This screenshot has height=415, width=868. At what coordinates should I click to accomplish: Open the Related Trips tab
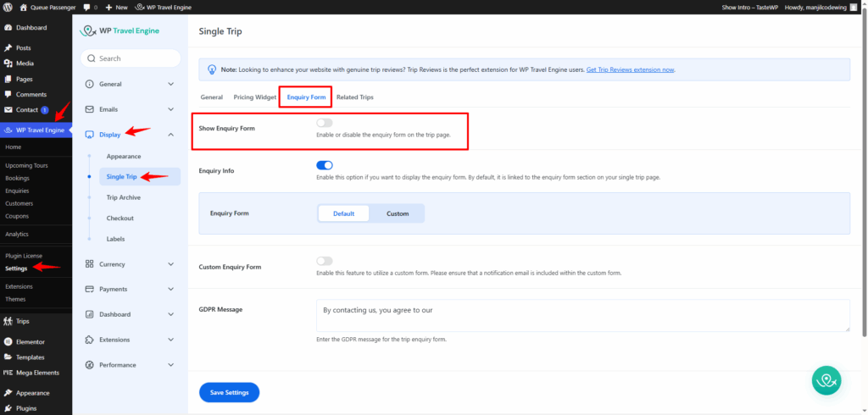pyautogui.click(x=354, y=97)
